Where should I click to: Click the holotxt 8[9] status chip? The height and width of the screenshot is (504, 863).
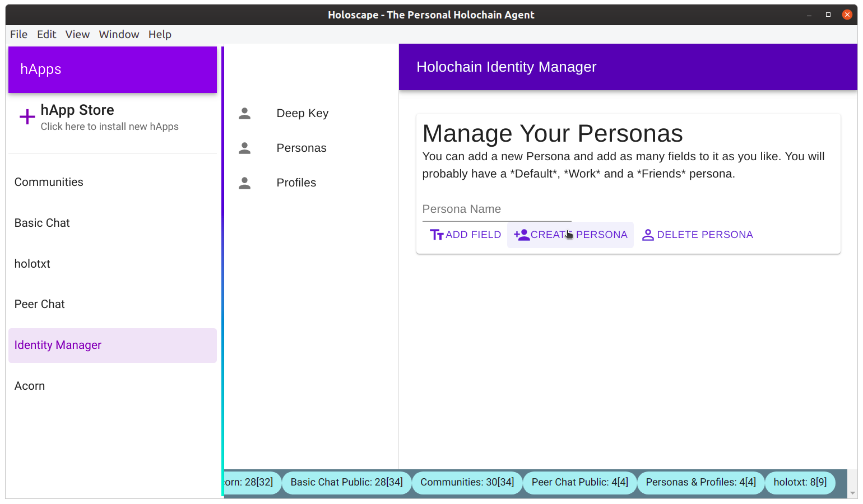pyautogui.click(x=800, y=483)
